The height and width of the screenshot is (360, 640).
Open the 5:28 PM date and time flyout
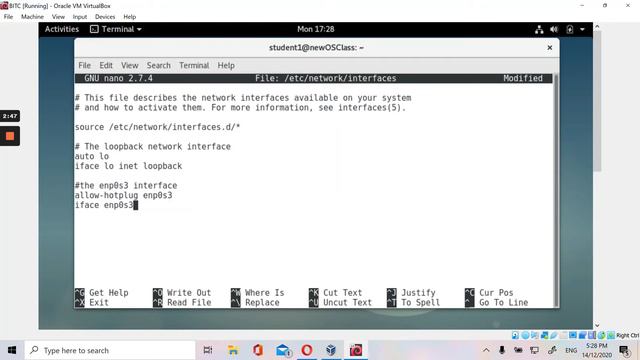point(597,350)
